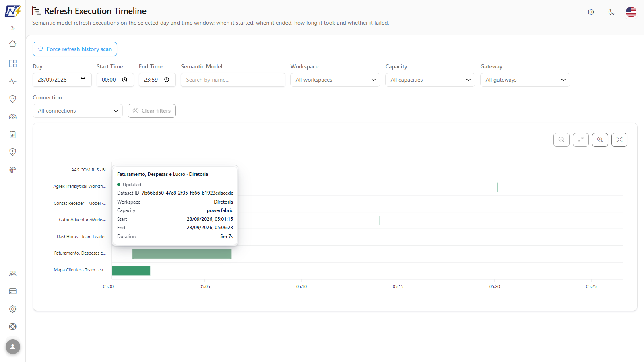This screenshot has height=362, width=644.
Task: Click the Agrex Translytical refresh marker
Action: coord(497,187)
